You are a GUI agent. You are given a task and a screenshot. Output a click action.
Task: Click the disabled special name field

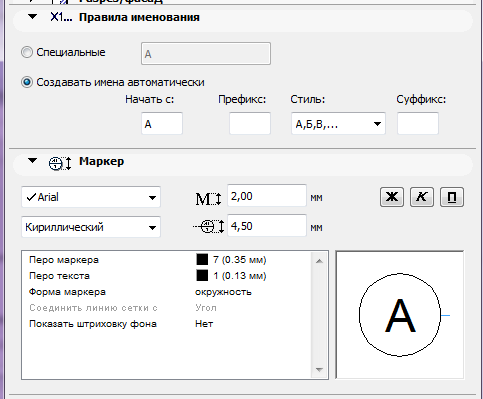(x=206, y=53)
